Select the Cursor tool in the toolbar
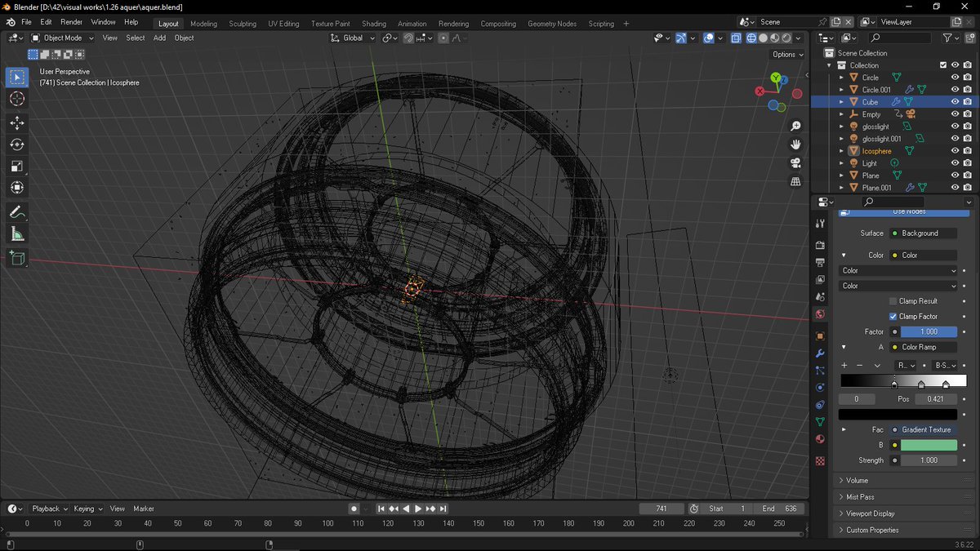The image size is (980, 551). pyautogui.click(x=16, y=98)
